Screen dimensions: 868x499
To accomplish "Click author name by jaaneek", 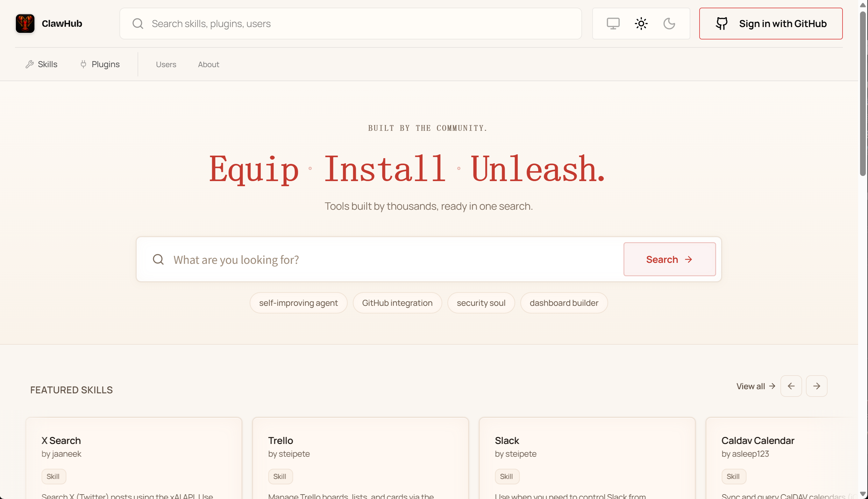I will coord(61,454).
